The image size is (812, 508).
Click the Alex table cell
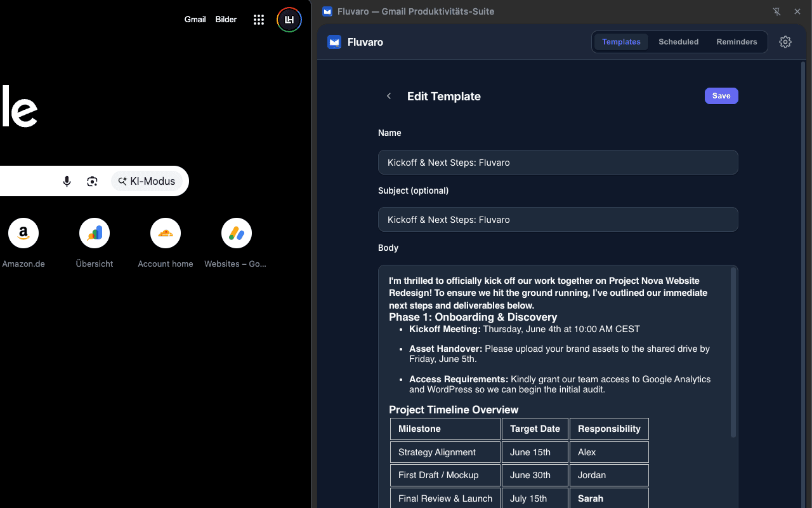tap(609, 452)
